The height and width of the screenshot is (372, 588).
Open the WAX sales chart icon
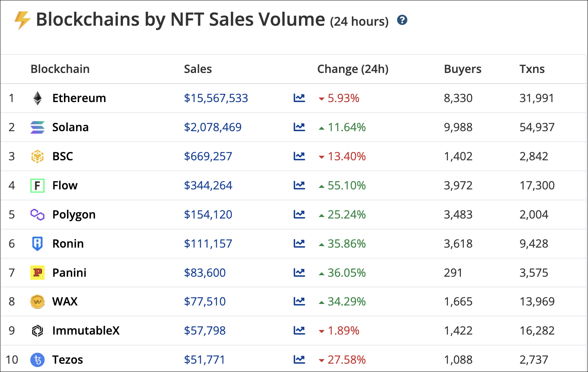(x=299, y=301)
